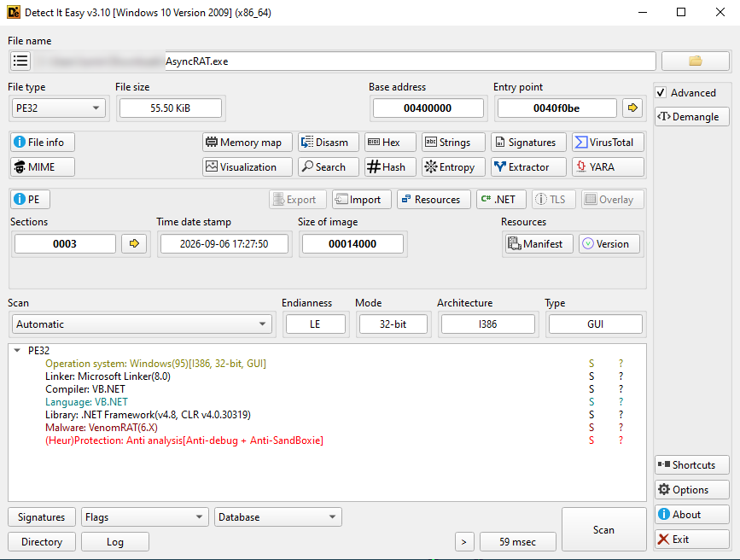The width and height of the screenshot is (740, 560).
Task: Click the ? link on the Linker row
Action: tap(621, 376)
